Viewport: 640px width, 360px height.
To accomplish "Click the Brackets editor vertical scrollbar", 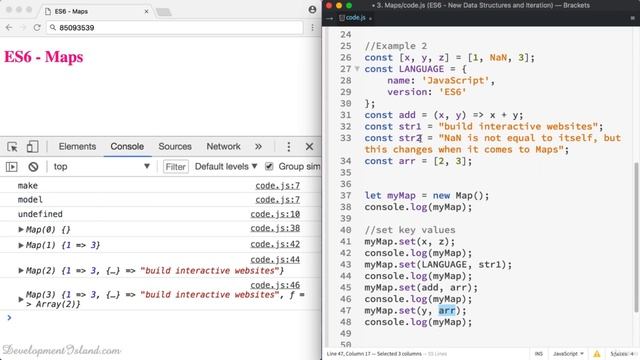I will pos(636,238).
